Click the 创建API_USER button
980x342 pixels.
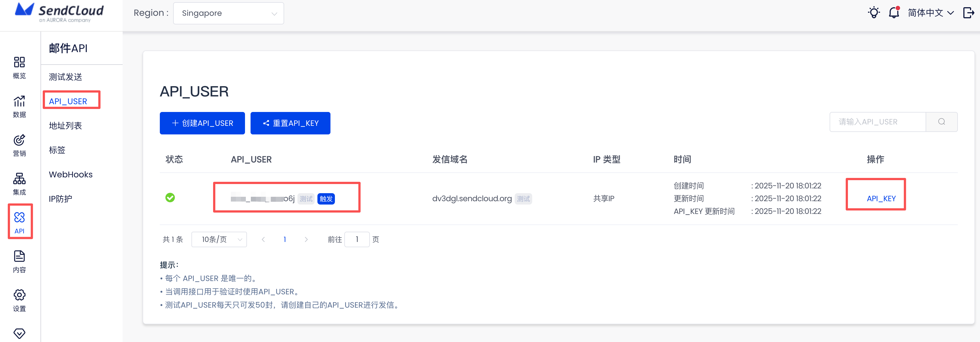[x=202, y=123]
